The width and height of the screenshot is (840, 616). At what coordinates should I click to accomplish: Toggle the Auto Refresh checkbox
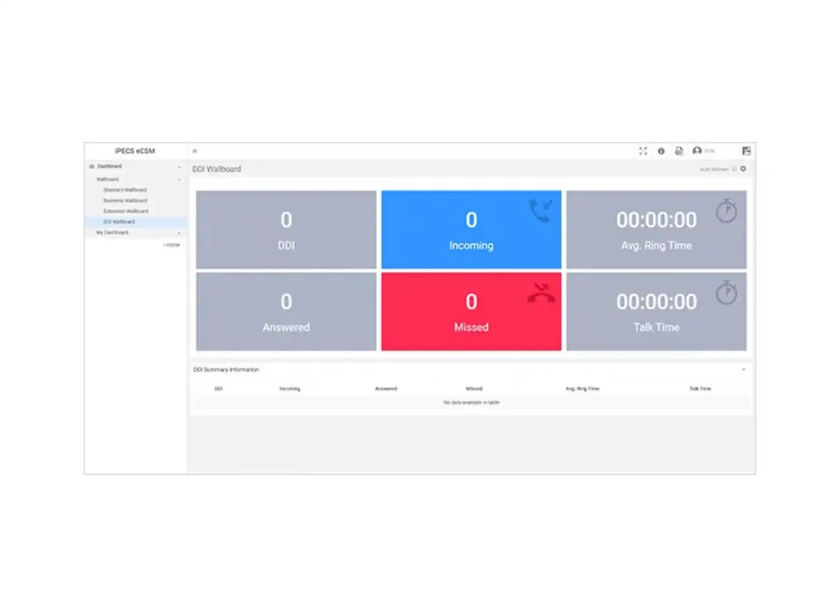coord(734,169)
